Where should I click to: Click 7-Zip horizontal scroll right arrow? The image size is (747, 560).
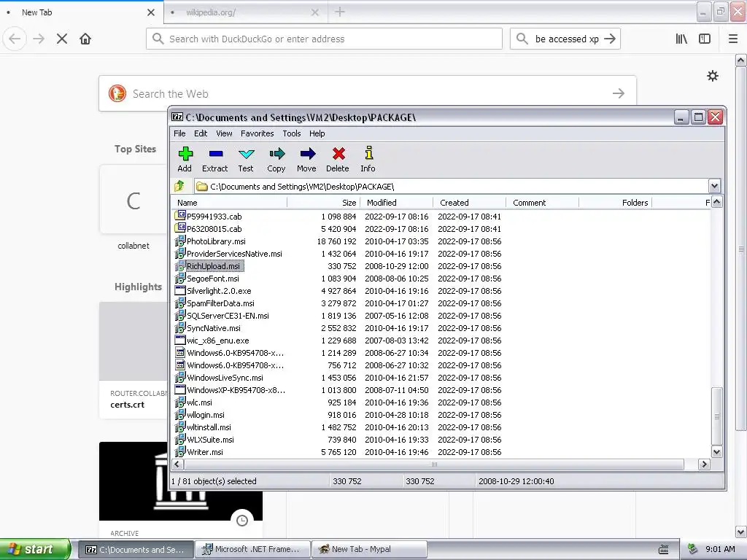(704, 464)
